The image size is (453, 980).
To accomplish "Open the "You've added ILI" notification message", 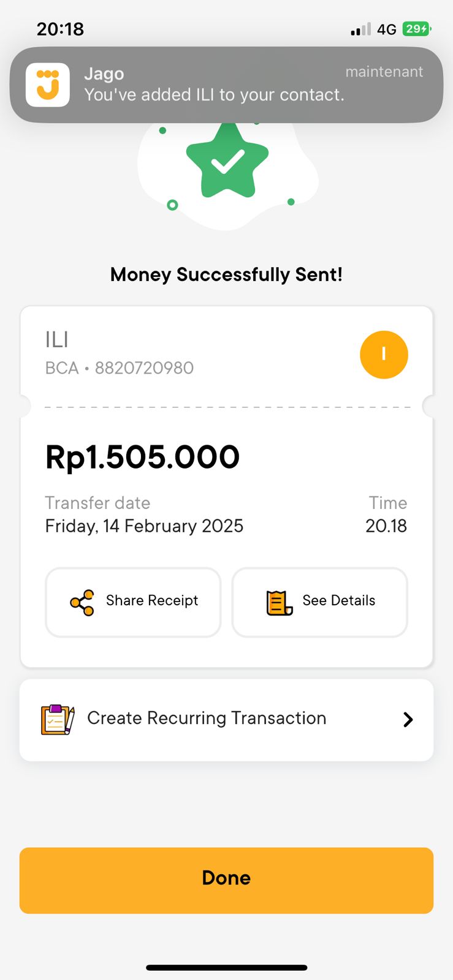I will (x=214, y=95).
